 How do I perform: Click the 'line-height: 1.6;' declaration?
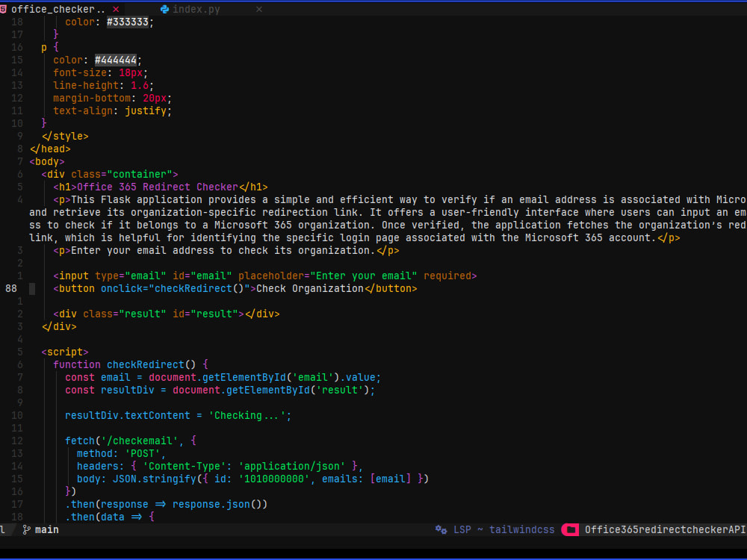[103, 85]
